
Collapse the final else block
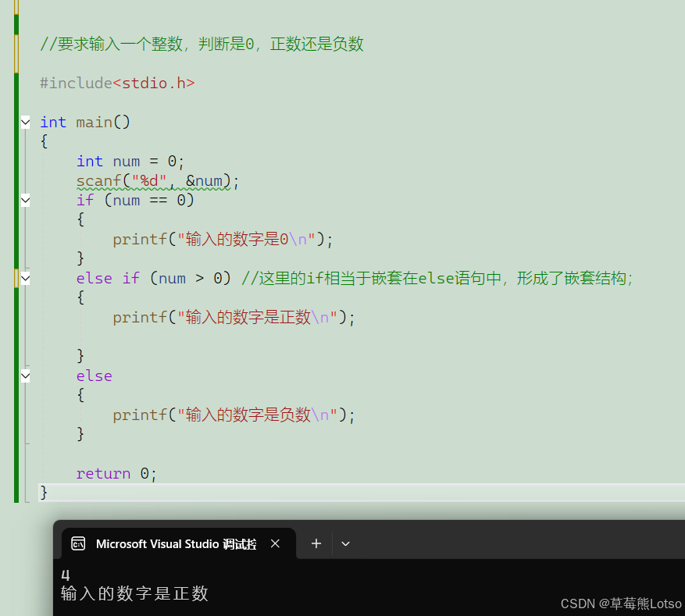click(26, 376)
